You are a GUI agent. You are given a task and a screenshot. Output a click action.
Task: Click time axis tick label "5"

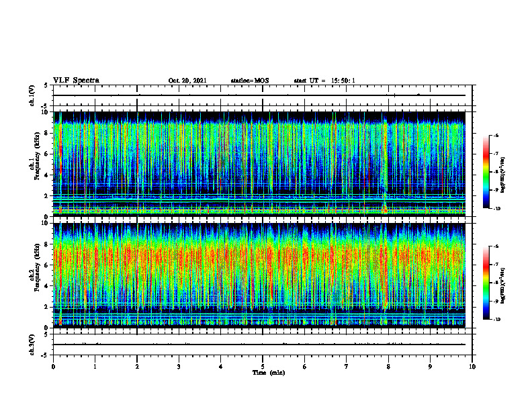(263, 367)
